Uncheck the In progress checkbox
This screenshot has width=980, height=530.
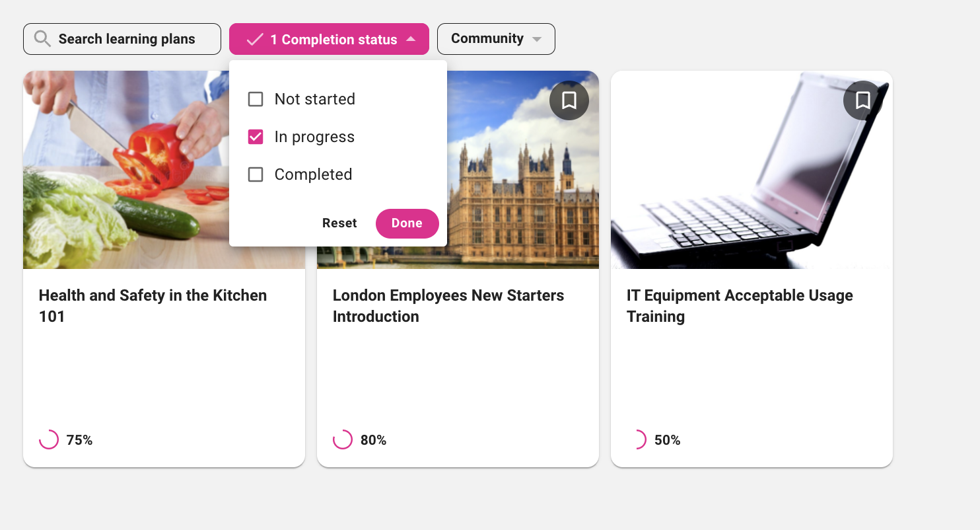click(x=256, y=137)
